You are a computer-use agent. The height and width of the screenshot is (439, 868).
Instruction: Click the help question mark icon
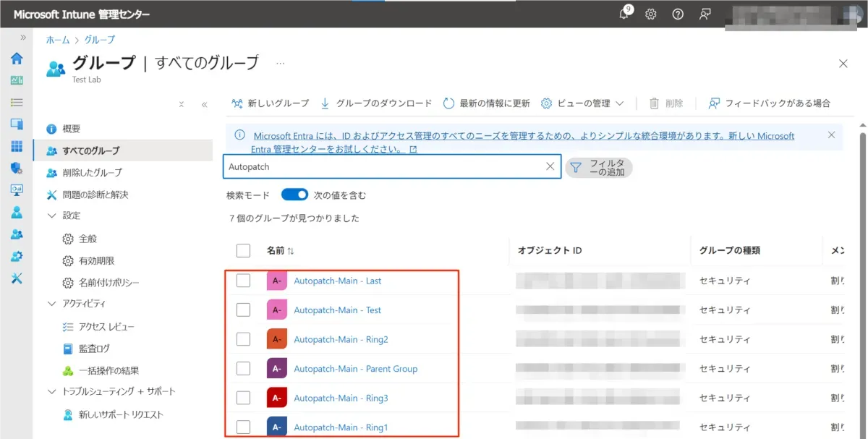click(x=678, y=14)
